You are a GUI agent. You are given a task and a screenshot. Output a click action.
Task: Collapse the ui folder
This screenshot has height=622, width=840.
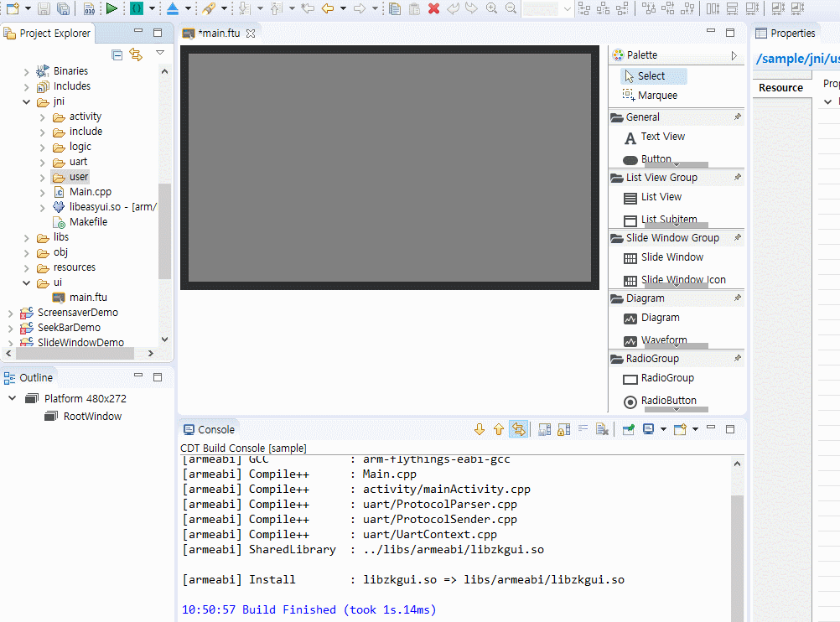click(x=26, y=282)
